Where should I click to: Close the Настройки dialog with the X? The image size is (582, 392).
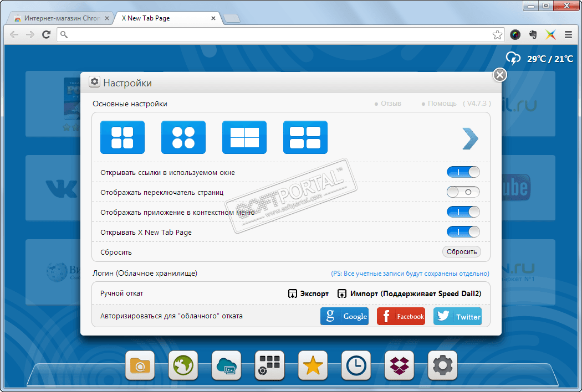coord(500,75)
